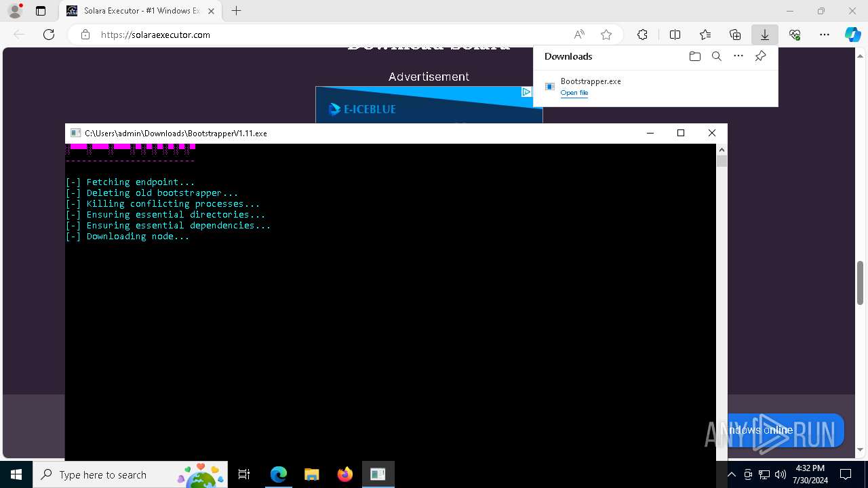Click the console vertical scrollbar thumb

[722, 161]
